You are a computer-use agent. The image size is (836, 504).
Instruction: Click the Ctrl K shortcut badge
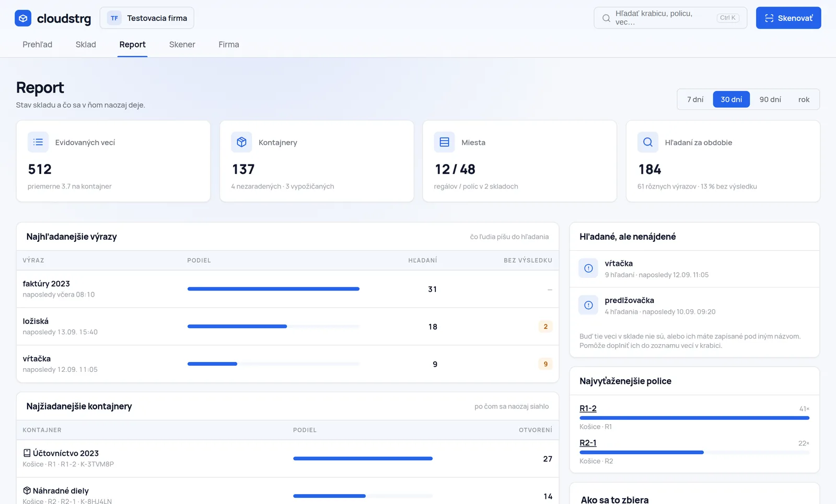(728, 18)
